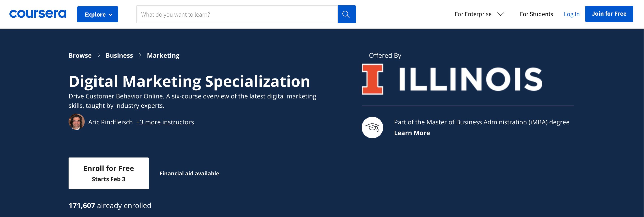Screen dimensions: 644x217
Task: Open the For Students page
Action: 536,14
